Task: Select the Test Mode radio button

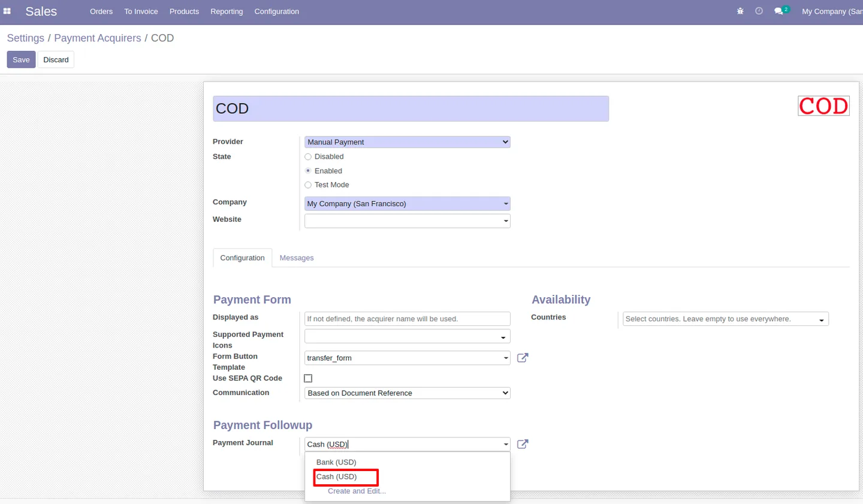Action: click(x=308, y=185)
